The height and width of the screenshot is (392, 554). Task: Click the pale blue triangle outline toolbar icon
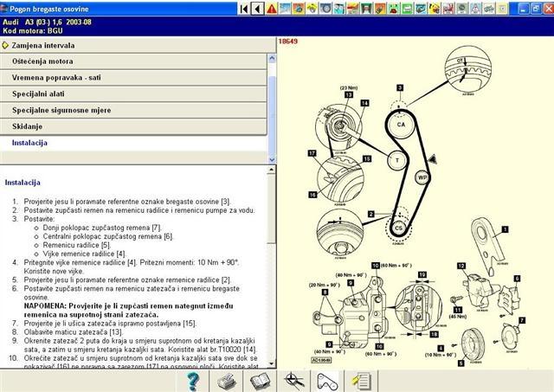(475, 9)
